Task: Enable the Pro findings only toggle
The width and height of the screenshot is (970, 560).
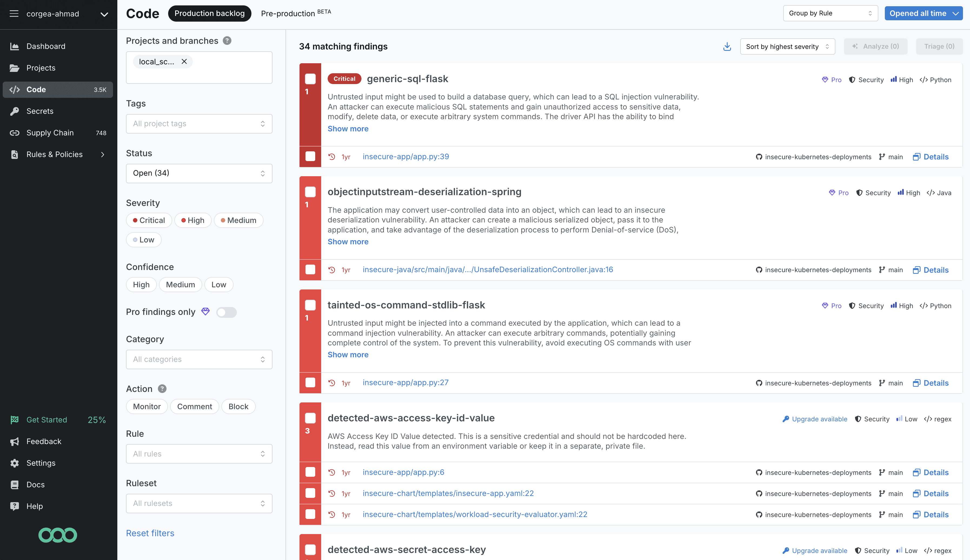Action: [227, 312]
